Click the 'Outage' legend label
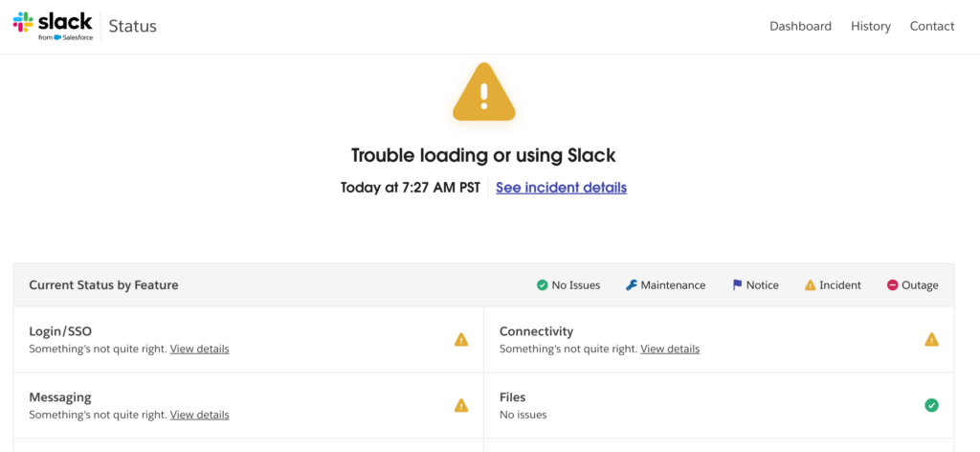The width and height of the screenshot is (980, 452). point(920,285)
